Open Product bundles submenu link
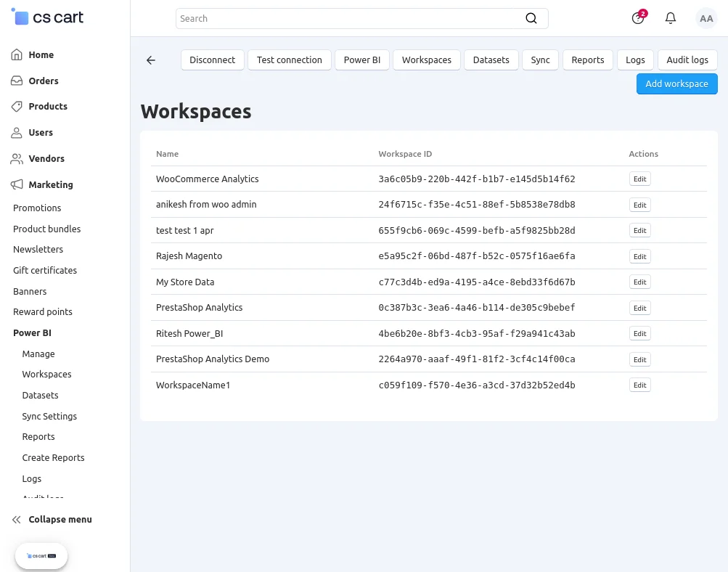Image resolution: width=728 pixels, height=572 pixels. 47,229
